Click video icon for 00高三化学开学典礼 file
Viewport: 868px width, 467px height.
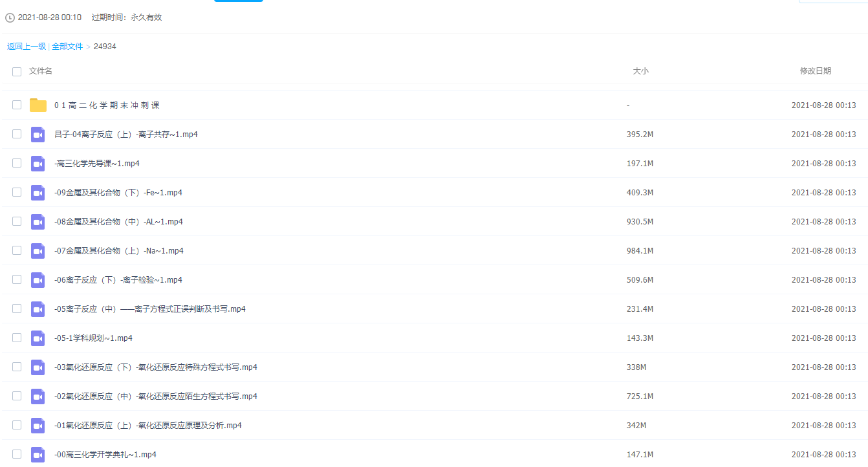tap(38, 454)
